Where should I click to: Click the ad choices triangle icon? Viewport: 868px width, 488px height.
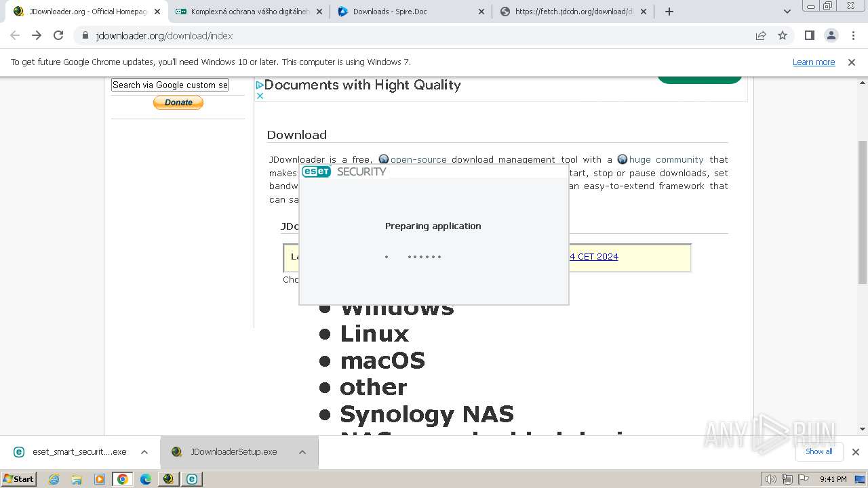tap(260, 85)
